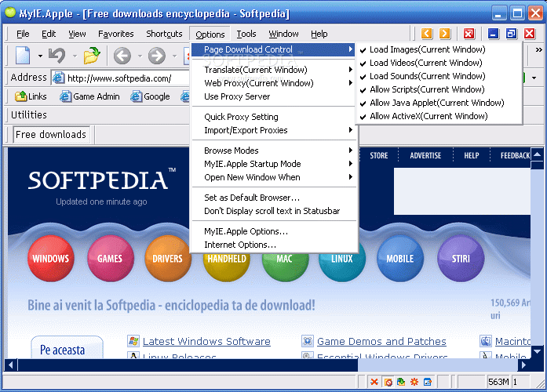Open the Back button history dropdown arrow
This screenshot has width=547, height=392.
[140, 56]
